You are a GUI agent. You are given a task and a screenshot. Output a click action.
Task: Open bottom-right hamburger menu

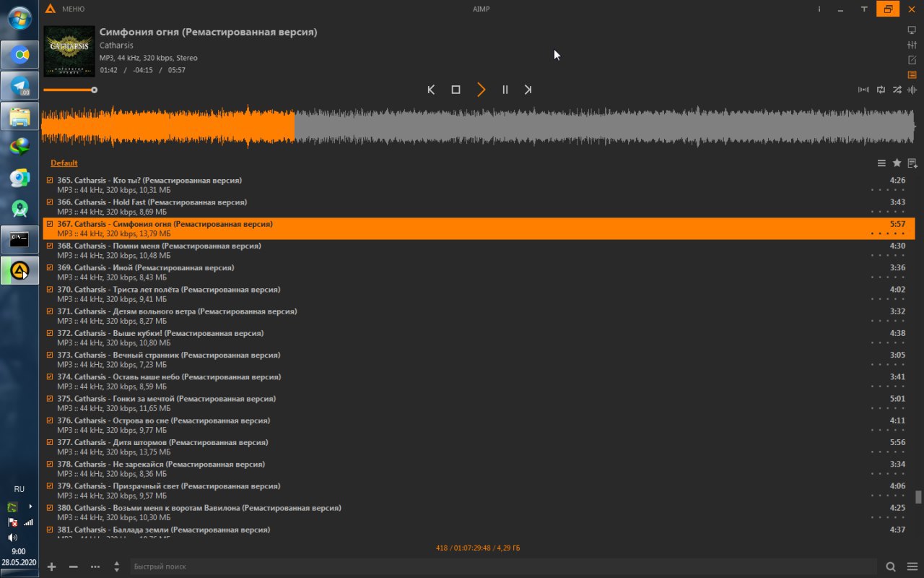pos(912,567)
